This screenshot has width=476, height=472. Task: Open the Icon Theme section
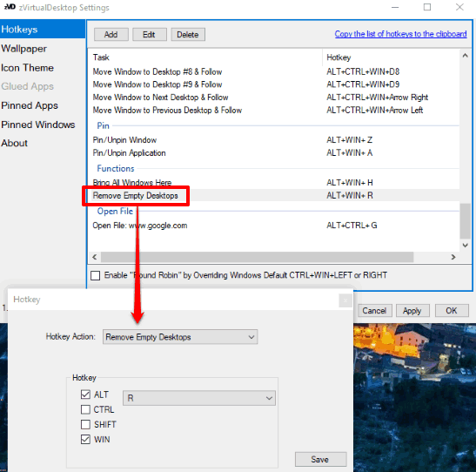coord(27,68)
